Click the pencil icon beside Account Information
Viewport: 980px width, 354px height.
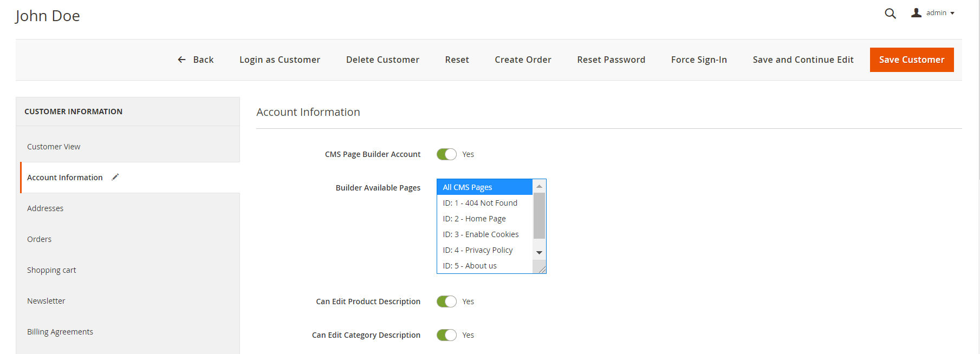[115, 177]
